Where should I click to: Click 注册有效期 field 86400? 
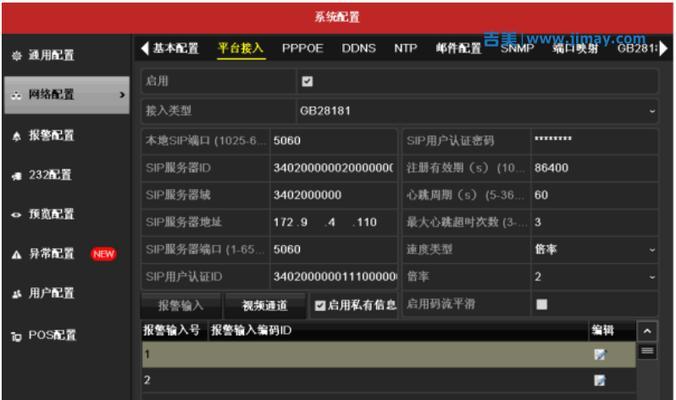pyautogui.click(x=595, y=168)
